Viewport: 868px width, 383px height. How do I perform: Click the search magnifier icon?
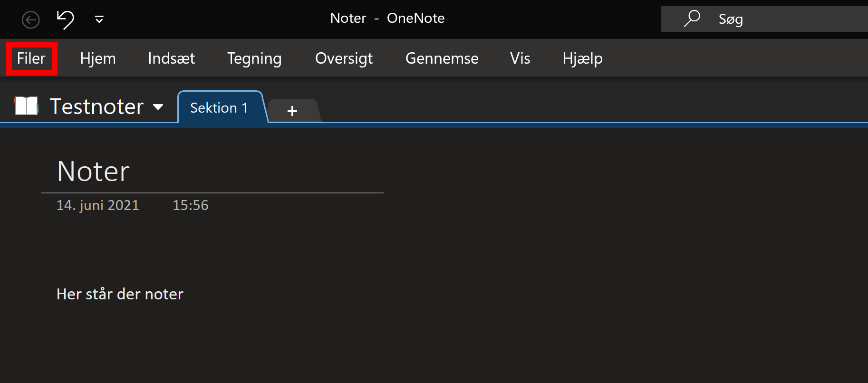(692, 19)
